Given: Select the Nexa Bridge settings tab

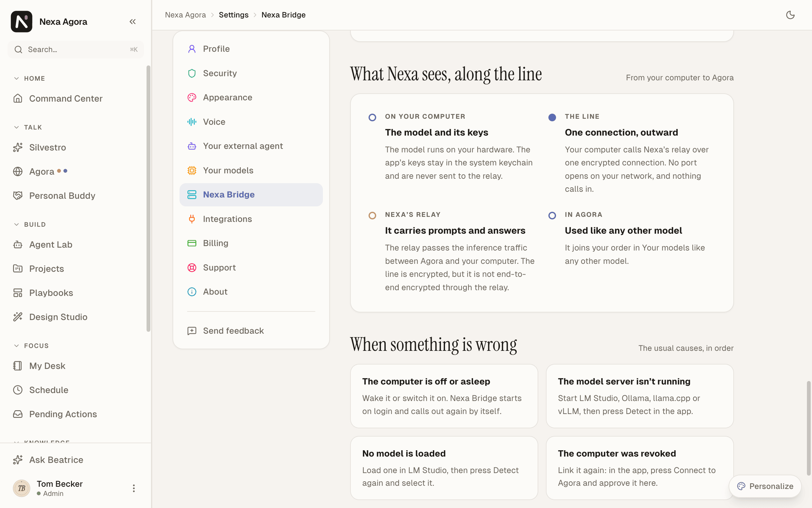Looking at the screenshot, I should tap(251, 195).
